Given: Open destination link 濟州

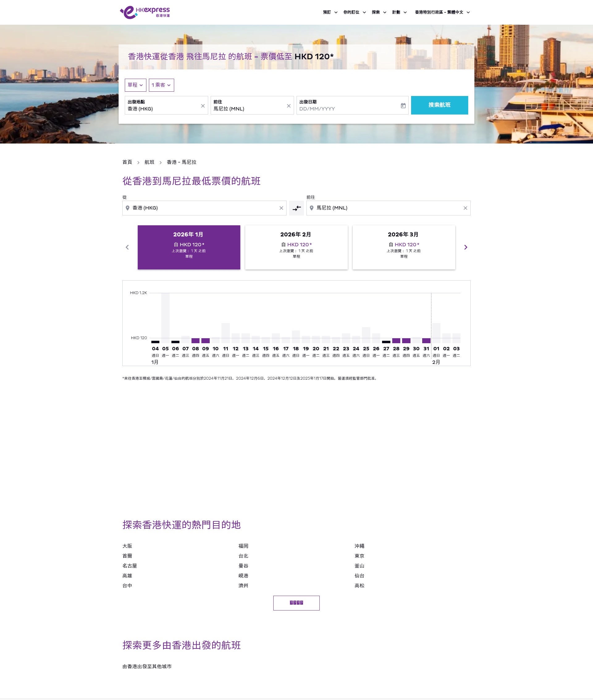Looking at the screenshot, I should click(x=243, y=586).
